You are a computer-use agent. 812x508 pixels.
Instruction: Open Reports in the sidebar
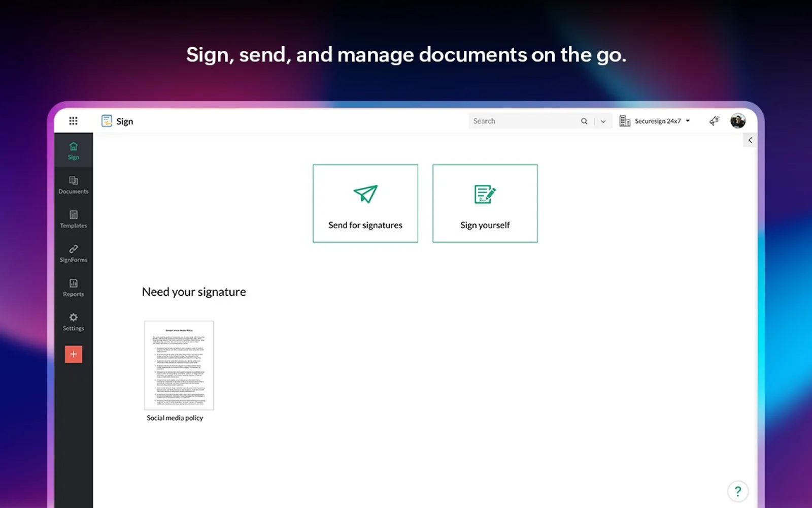point(74,288)
